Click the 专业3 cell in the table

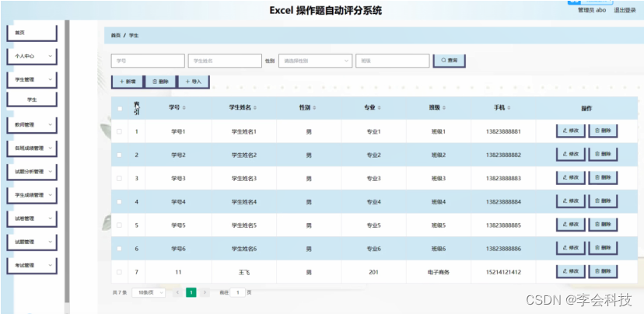[x=374, y=179]
